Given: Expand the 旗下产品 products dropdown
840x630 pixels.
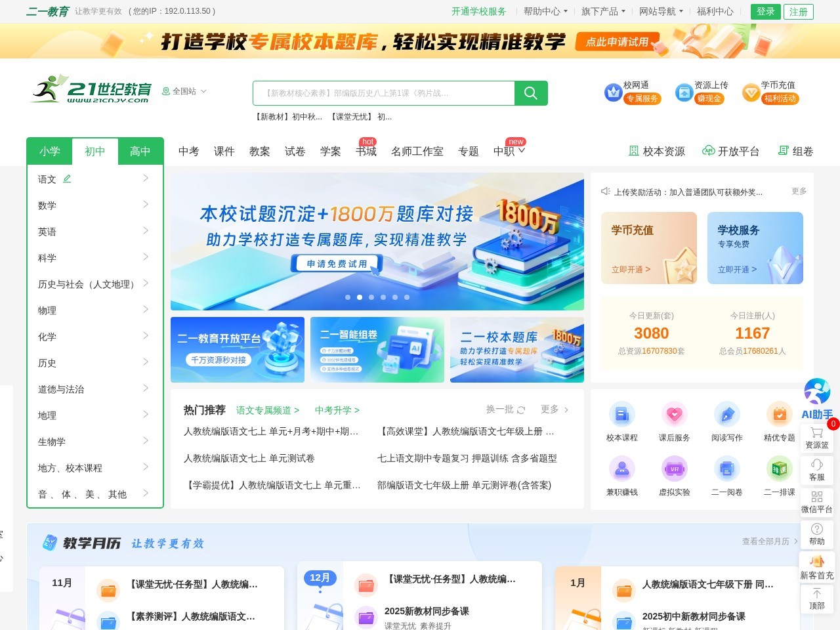Looking at the screenshot, I should pyautogui.click(x=602, y=10).
